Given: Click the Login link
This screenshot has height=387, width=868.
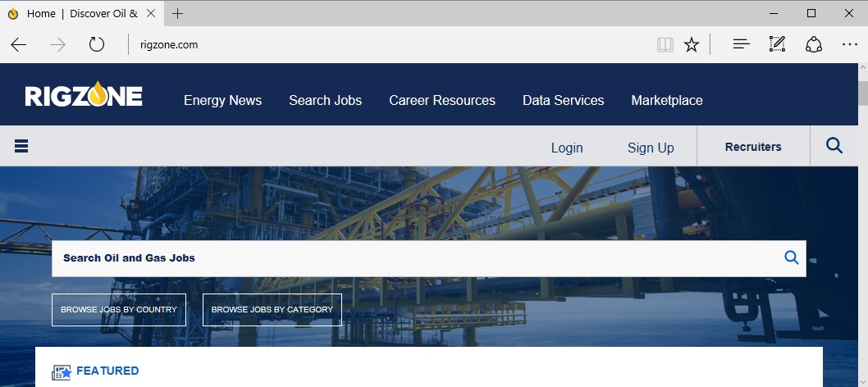Looking at the screenshot, I should [x=567, y=148].
